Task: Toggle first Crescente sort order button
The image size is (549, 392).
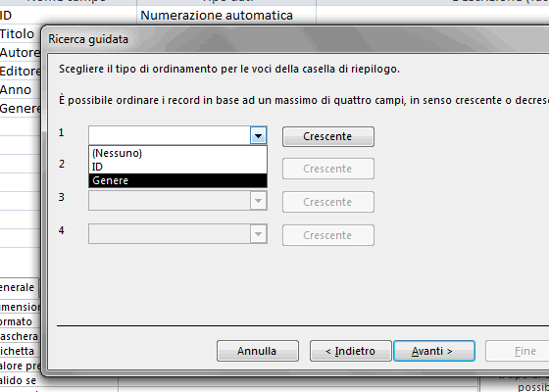Action: coord(328,136)
